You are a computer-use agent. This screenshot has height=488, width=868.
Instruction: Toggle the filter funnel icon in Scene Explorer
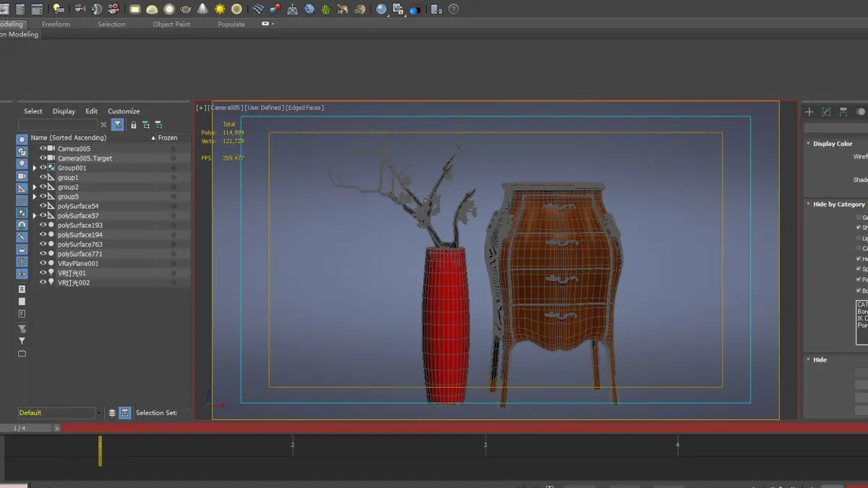click(x=117, y=125)
